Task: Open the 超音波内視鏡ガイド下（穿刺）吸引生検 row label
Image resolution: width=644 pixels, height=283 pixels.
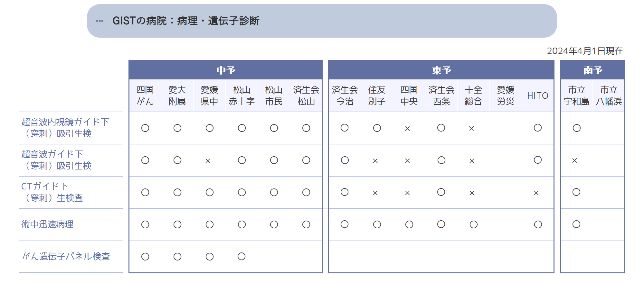Action: [65, 128]
